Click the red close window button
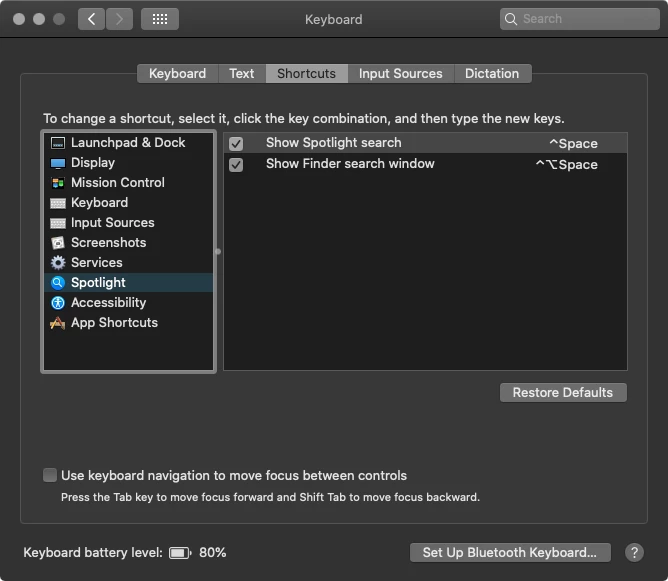 tap(19, 19)
